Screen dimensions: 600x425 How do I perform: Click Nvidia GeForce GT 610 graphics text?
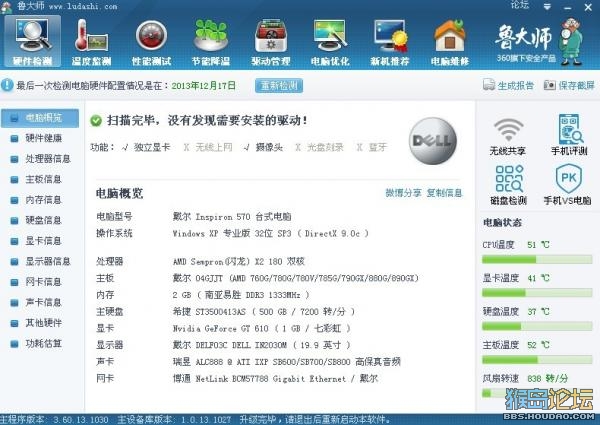point(261,328)
